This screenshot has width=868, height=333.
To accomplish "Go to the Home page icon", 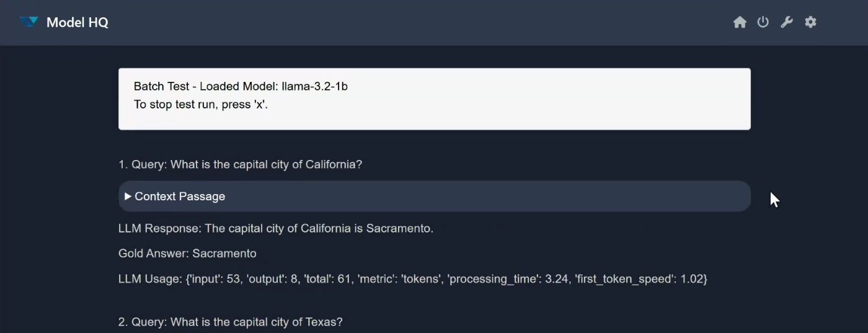I will coord(740,22).
